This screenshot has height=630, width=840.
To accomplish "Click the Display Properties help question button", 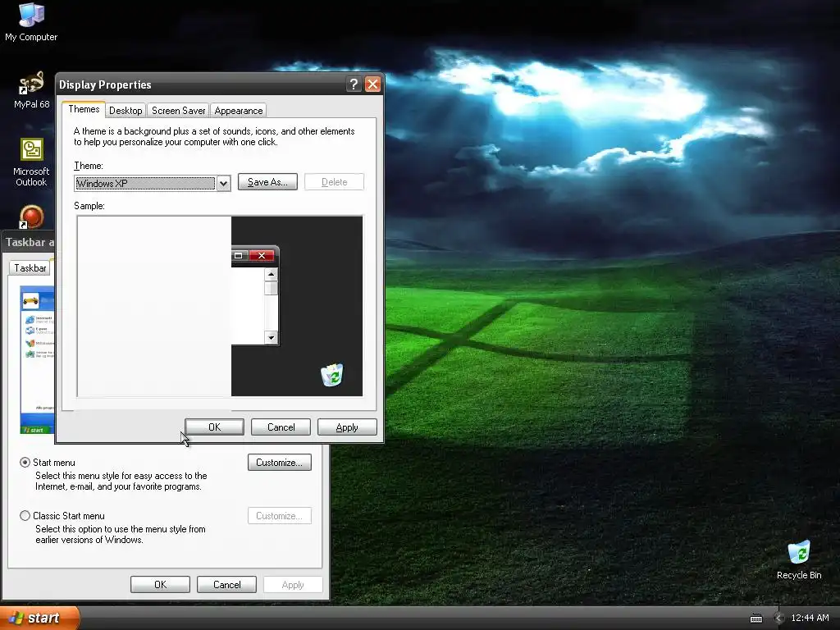I will 354,84.
